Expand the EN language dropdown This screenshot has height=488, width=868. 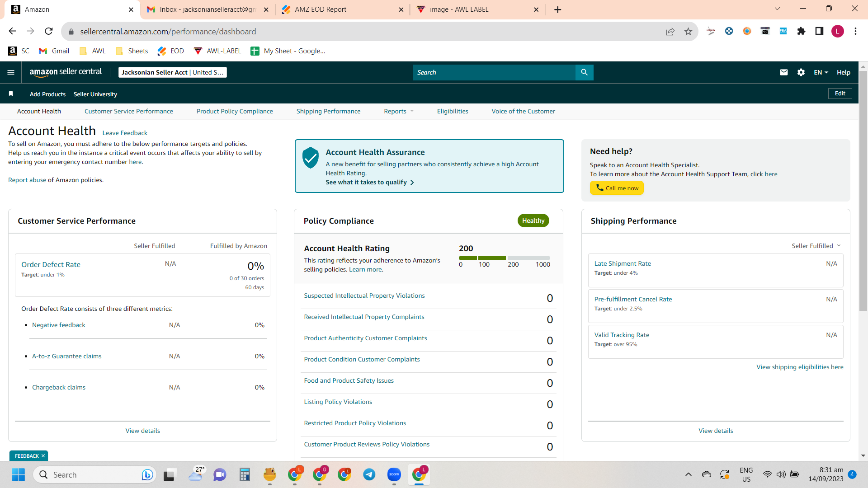pyautogui.click(x=821, y=72)
